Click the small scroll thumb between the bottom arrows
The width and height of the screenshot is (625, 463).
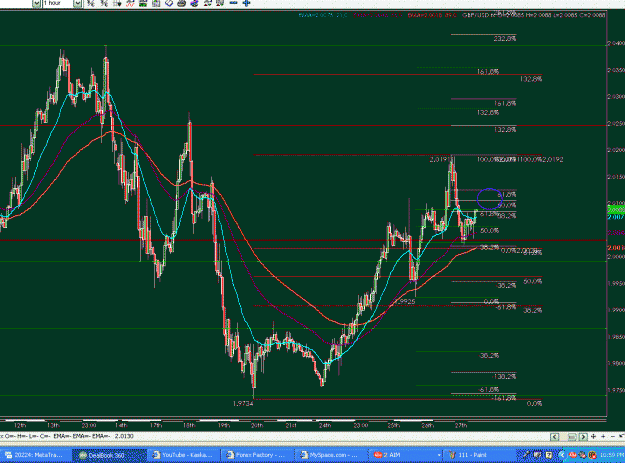572,437
